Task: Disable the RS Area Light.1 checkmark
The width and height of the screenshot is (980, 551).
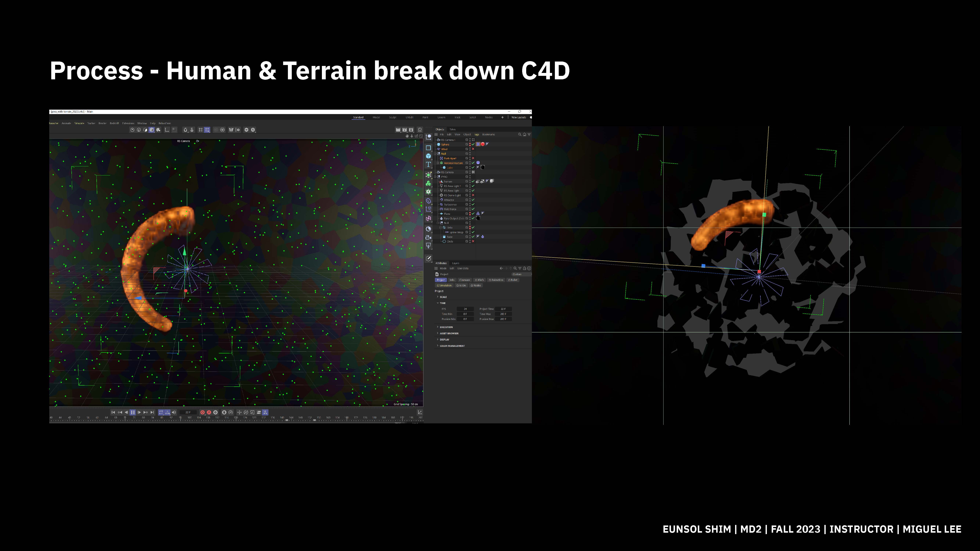Action: coord(473,186)
